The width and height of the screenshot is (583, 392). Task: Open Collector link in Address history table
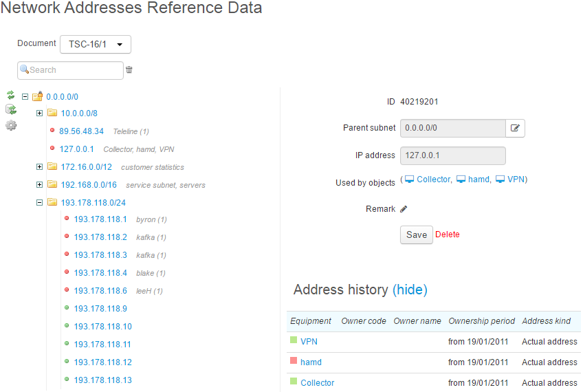[317, 382]
